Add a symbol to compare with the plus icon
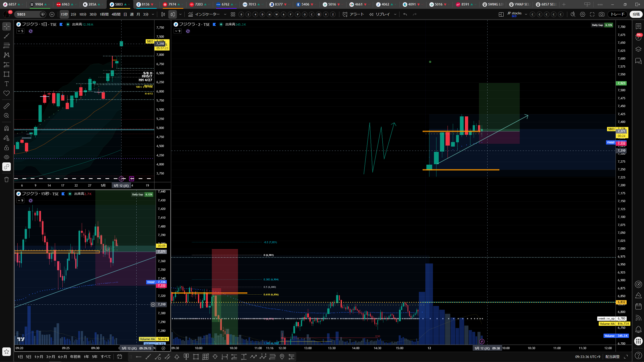Image resolution: width=644 pixels, height=362 pixels. (x=52, y=14)
